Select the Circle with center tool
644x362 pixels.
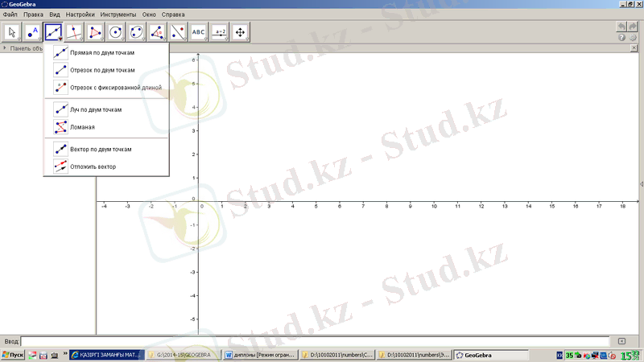(x=116, y=32)
